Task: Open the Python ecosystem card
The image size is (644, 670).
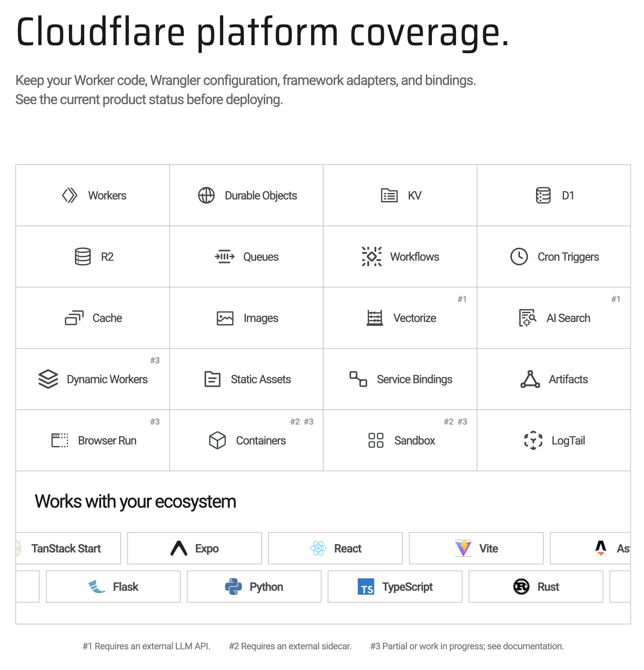Action: pyautogui.click(x=254, y=587)
